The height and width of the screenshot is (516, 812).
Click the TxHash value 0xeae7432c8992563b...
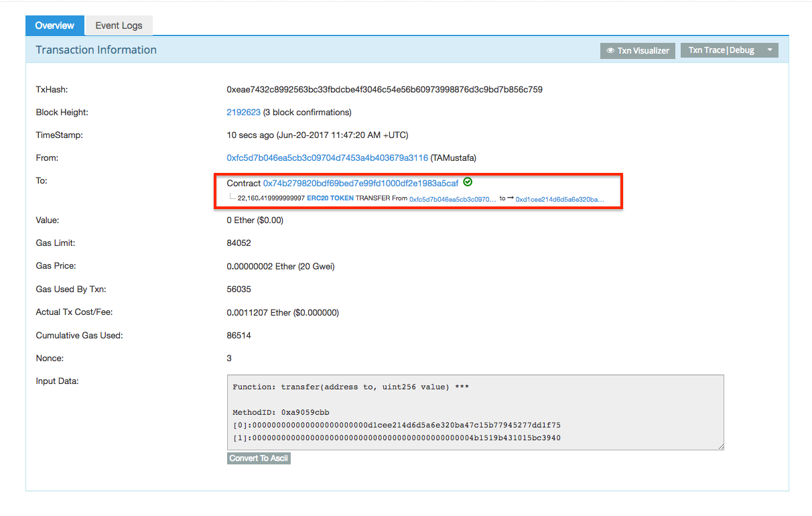385,89
